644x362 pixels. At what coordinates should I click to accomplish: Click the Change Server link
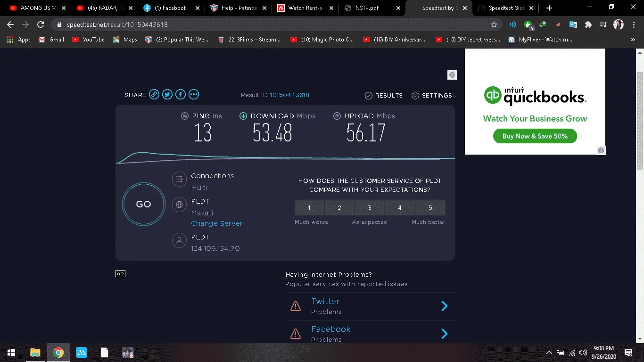click(x=217, y=223)
